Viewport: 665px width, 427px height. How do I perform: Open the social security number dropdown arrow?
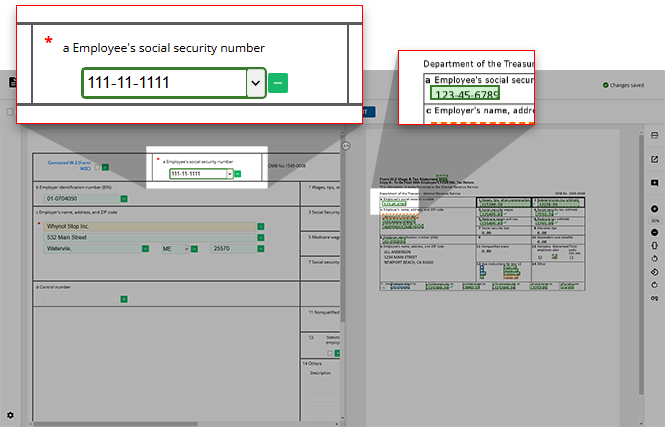(x=229, y=174)
